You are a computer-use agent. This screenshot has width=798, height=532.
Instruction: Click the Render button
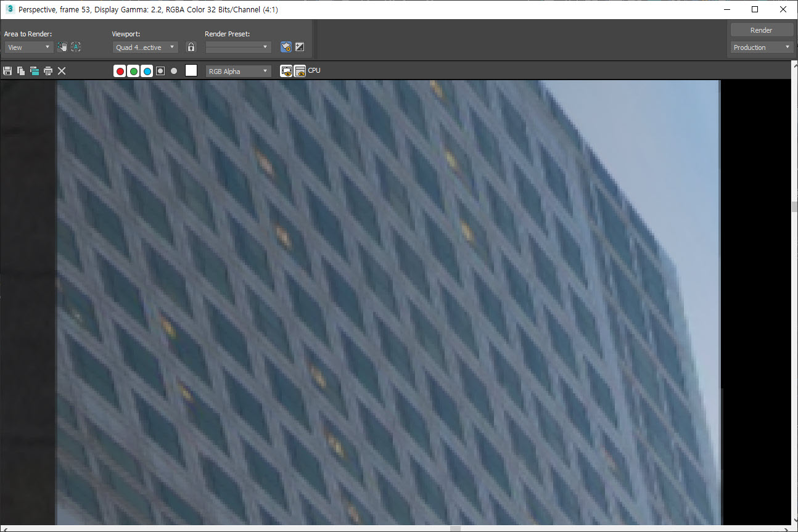point(762,30)
